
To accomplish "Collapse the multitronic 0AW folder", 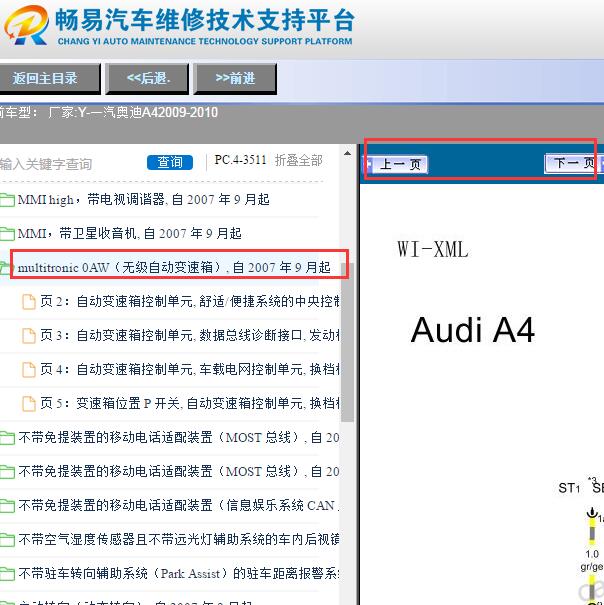I will click(5, 267).
